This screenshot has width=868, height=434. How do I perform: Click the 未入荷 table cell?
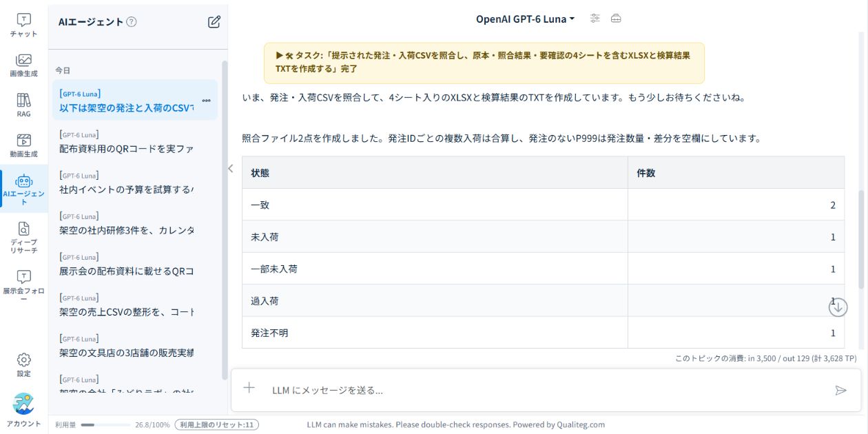click(x=435, y=236)
